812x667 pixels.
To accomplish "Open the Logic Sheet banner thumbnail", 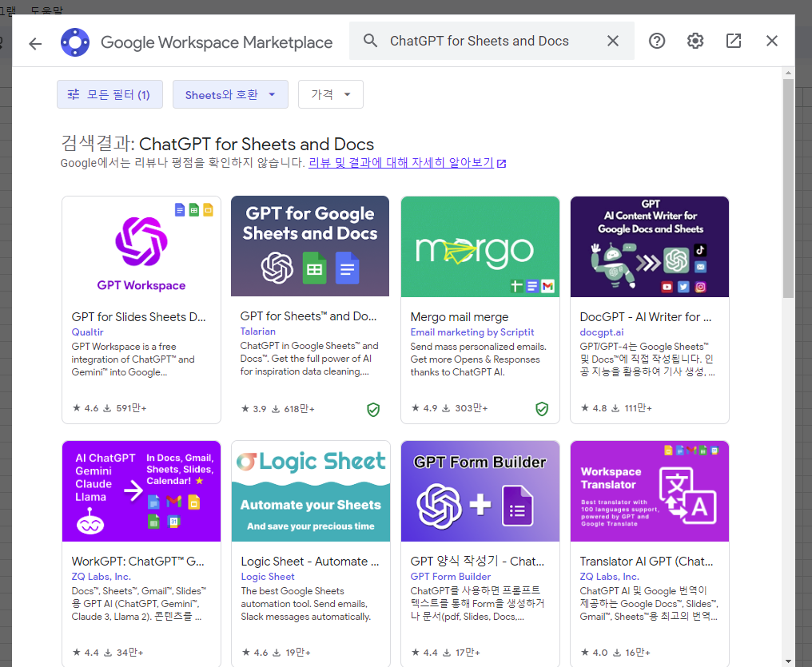I will click(311, 491).
